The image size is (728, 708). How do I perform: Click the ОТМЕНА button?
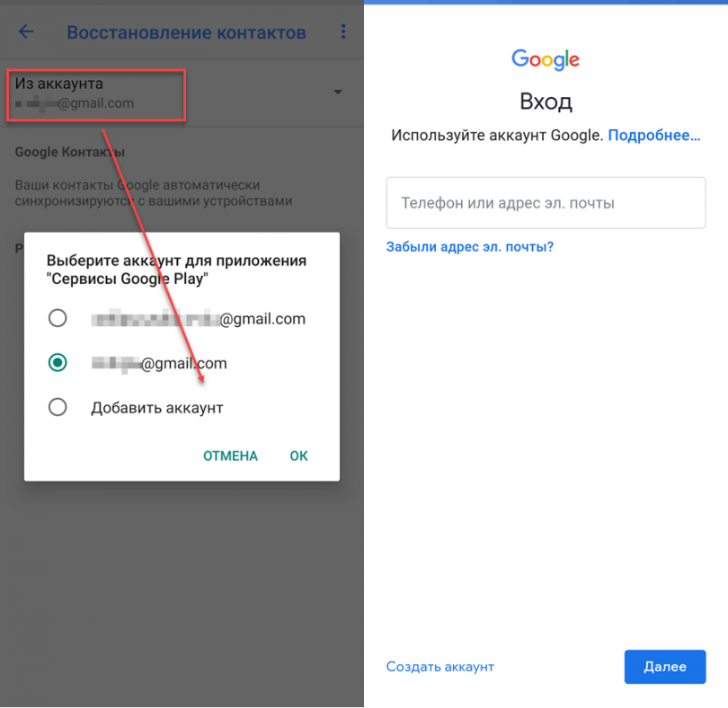[230, 456]
